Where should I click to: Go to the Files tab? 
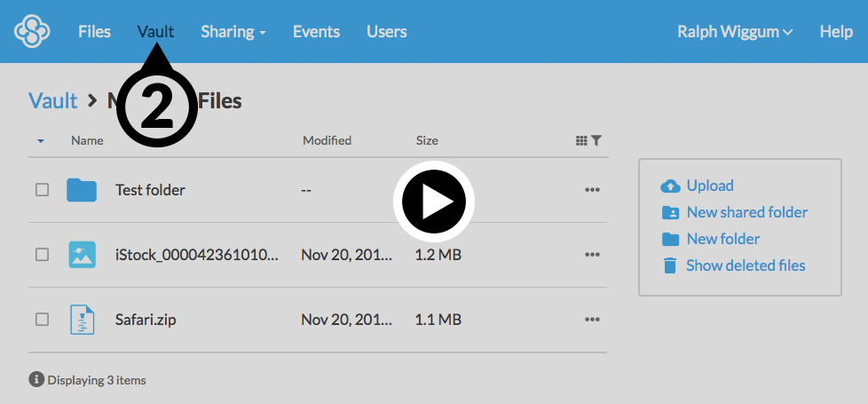click(x=94, y=32)
